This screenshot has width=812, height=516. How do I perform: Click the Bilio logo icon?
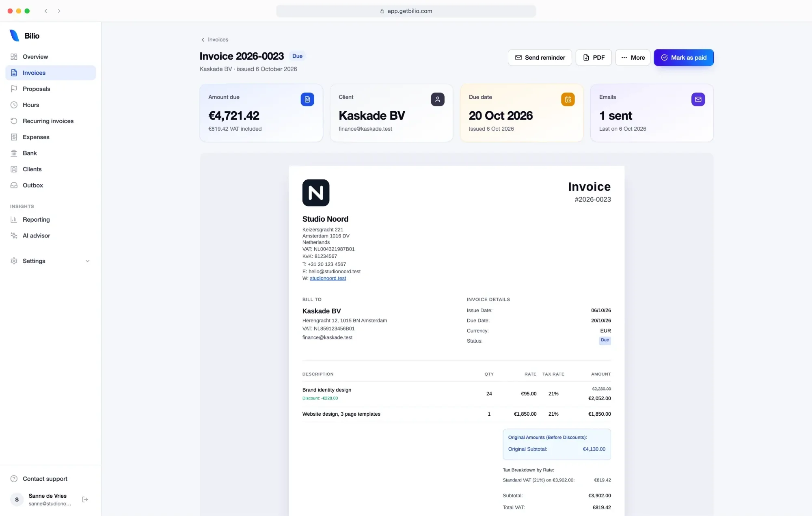click(x=14, y=36)
